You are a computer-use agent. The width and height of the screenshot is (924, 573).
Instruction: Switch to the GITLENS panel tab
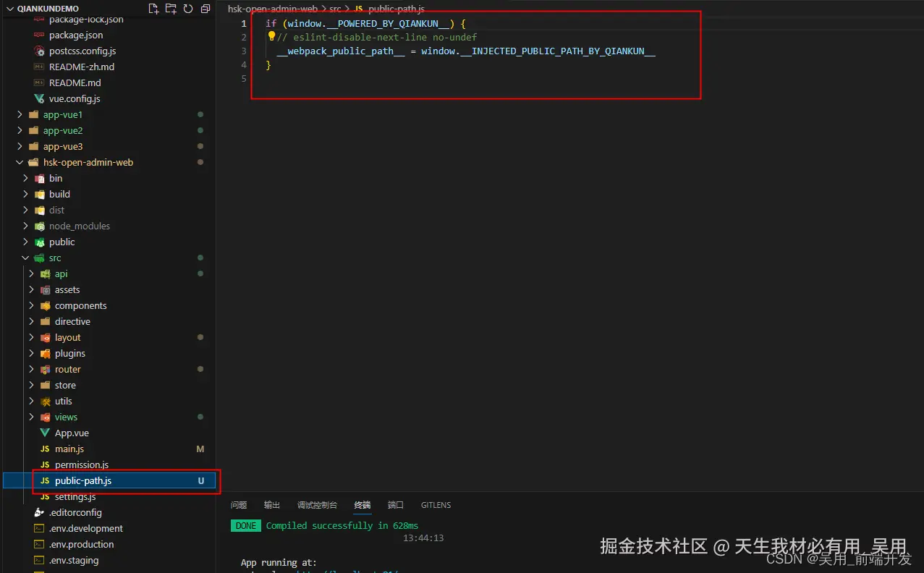tap(436, 505)
